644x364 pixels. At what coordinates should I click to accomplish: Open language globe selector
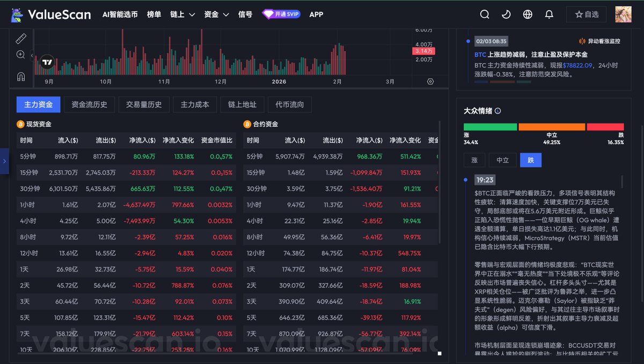coord(528,14)
